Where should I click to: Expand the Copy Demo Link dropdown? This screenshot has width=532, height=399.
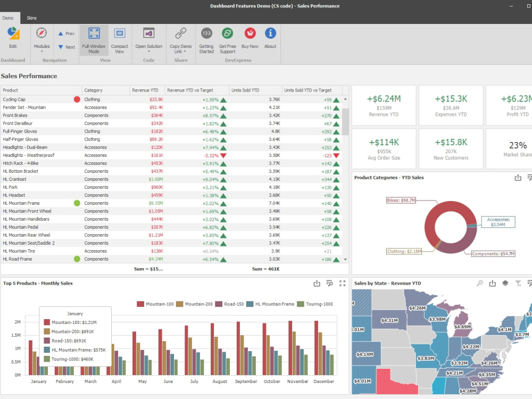coord(185,52)
